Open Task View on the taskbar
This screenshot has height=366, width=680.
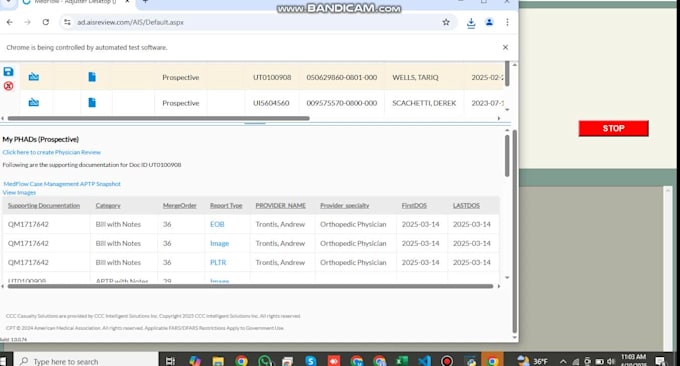(170, 361)
